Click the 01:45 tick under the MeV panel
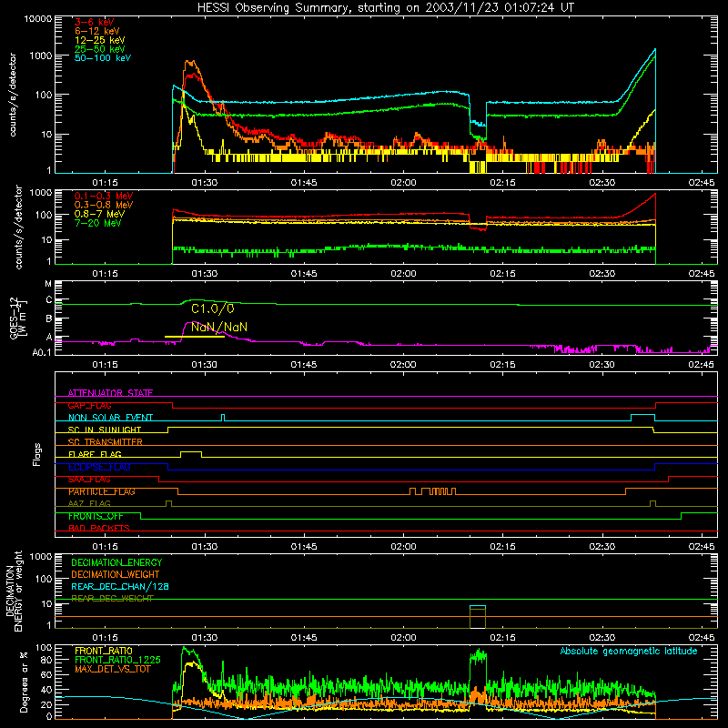The width and height of the screenshot is (728, 728). (304, 274)
